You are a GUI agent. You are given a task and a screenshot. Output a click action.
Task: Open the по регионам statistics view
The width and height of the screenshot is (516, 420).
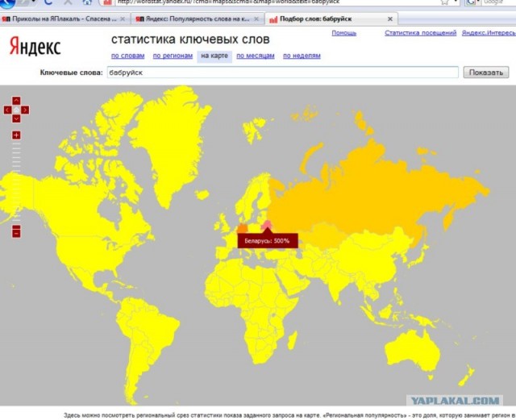click(173, 56)
